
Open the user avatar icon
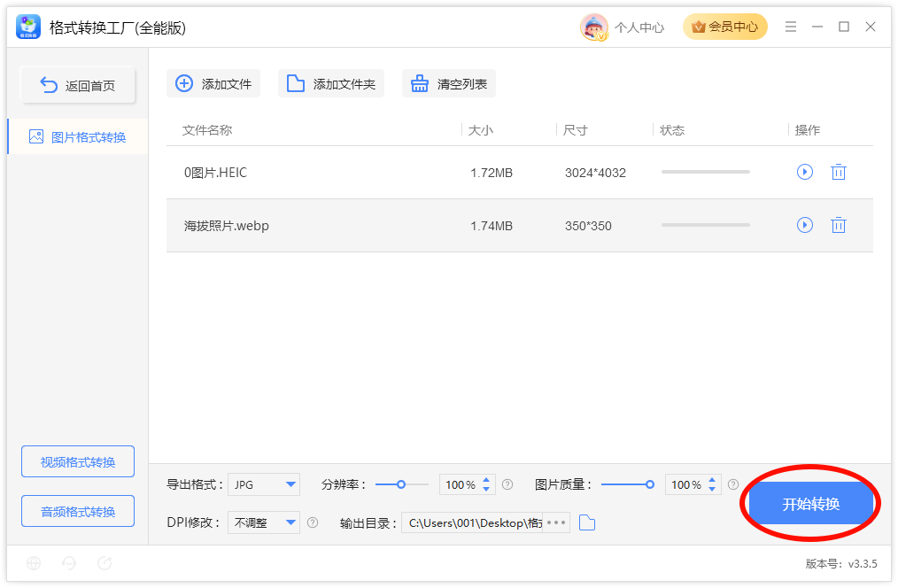click(x=593, y=27)
